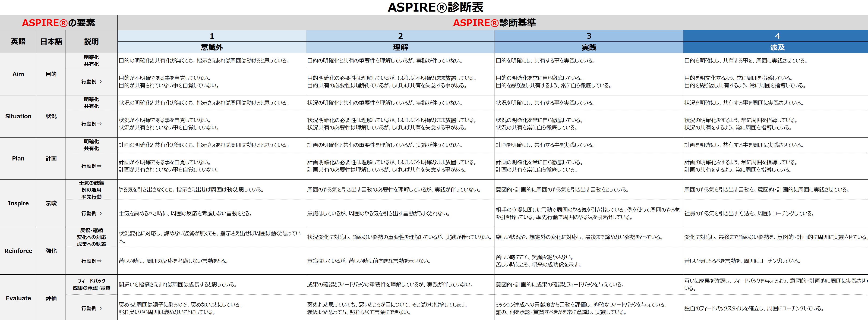Image resolution: width=868 pixels, height=320 pixels.
Task: Select cell "目的を明確にし、共有する事を、周囲に実践させている。"
Action: click(776, 61)
